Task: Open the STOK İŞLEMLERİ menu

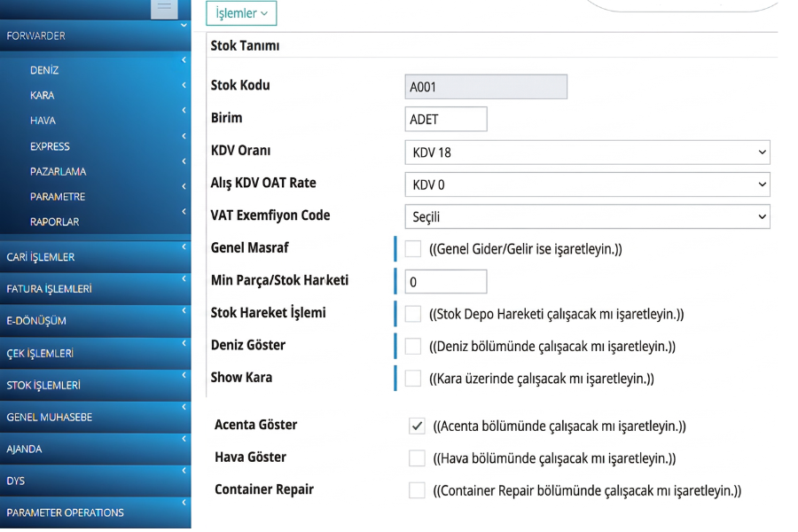Action: [44, 386]
